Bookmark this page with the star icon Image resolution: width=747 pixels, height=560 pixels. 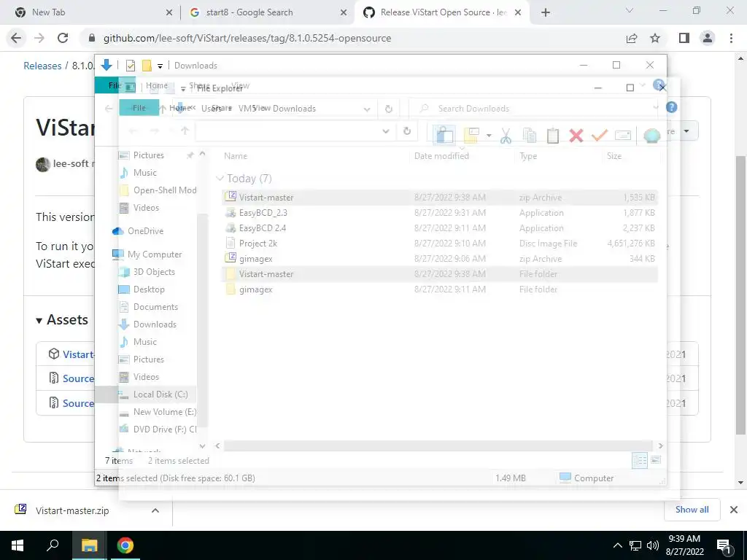click(x=655, y=38)
